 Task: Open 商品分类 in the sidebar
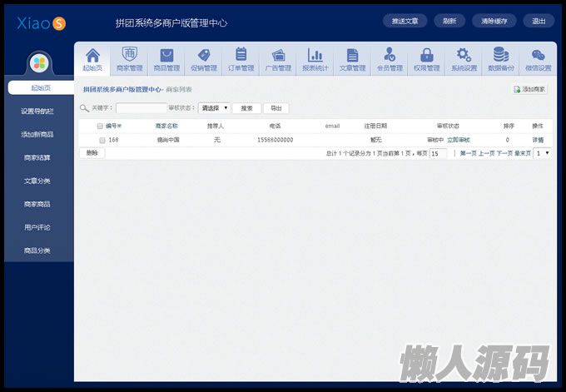tap(37, 251)
